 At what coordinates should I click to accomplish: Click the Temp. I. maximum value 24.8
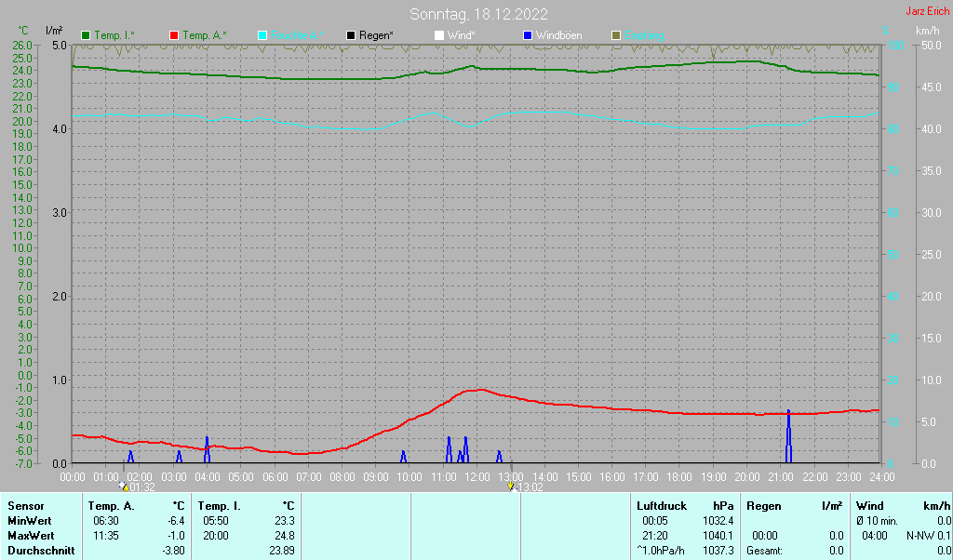285,537
